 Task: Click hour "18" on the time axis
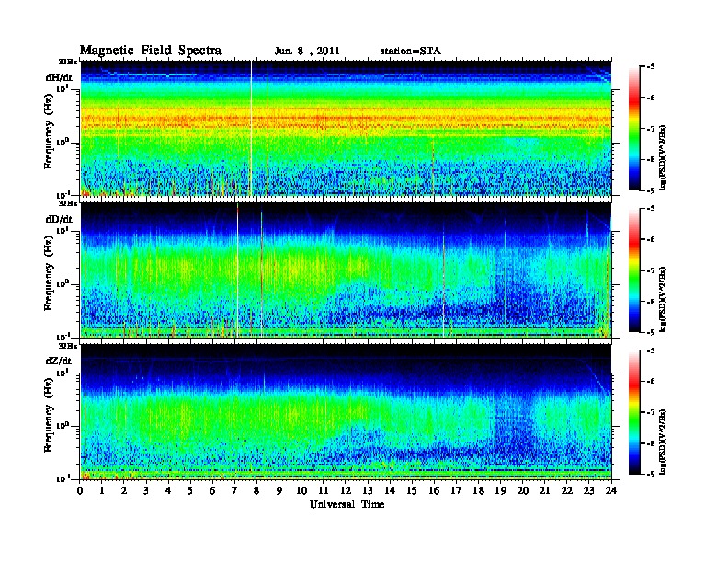tap(478, 491)
